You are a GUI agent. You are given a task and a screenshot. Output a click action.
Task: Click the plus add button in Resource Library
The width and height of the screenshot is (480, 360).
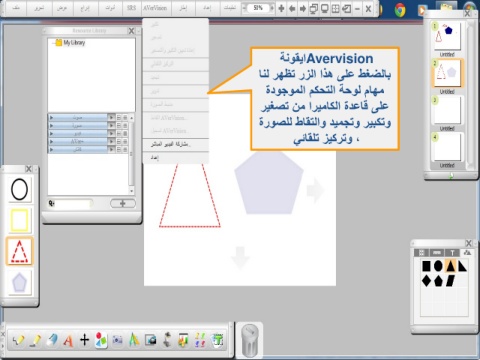click(123, 203)
